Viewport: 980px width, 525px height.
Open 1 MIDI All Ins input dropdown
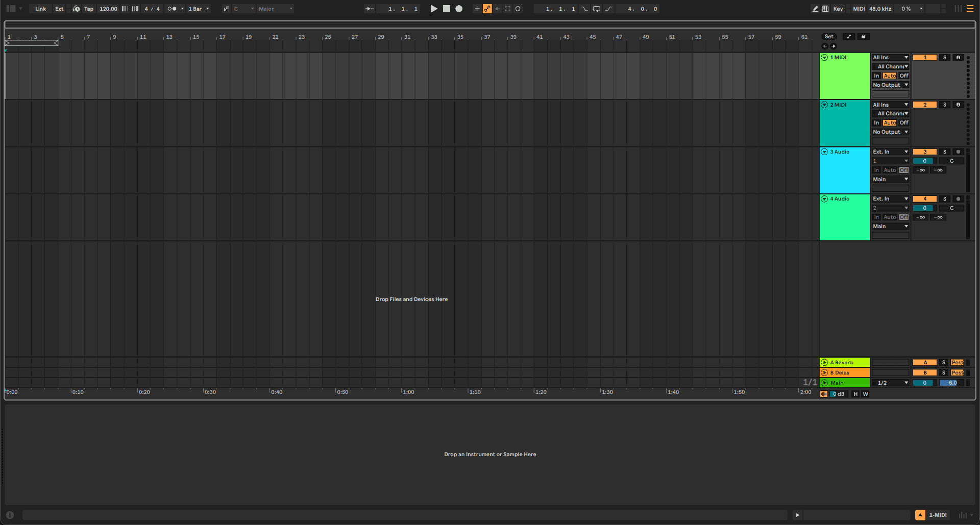[x=891, y=58]
